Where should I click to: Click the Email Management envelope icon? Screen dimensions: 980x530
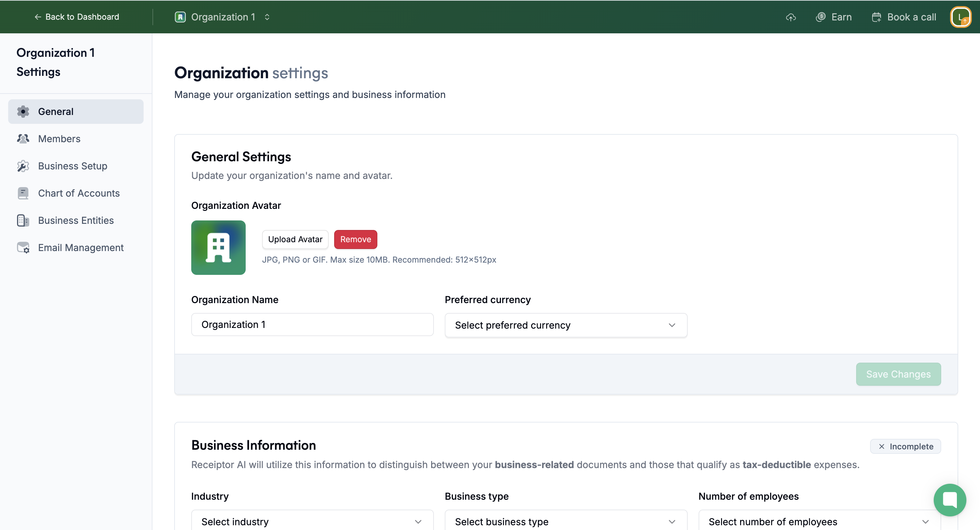[x=23, y=248]
